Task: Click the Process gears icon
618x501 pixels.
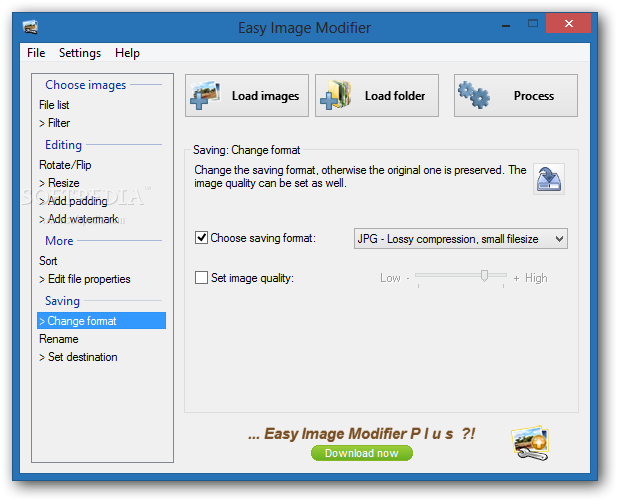Action: coord(474,95)
